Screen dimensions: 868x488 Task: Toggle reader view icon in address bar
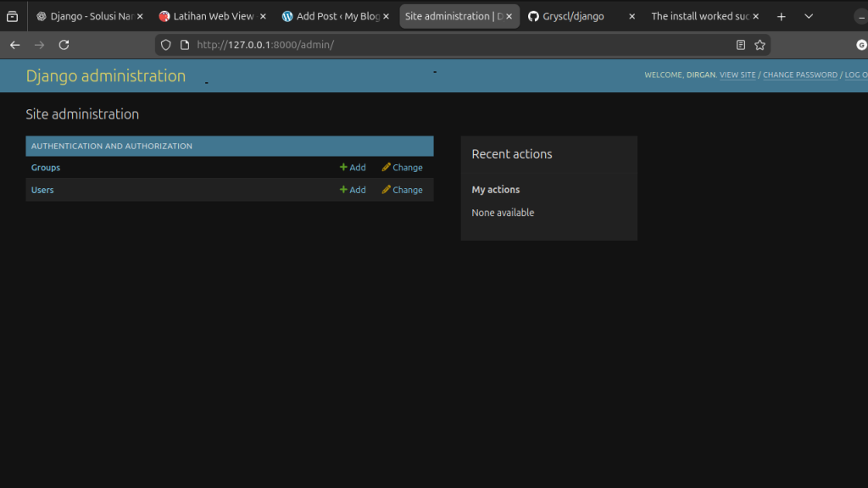point(741,45)
